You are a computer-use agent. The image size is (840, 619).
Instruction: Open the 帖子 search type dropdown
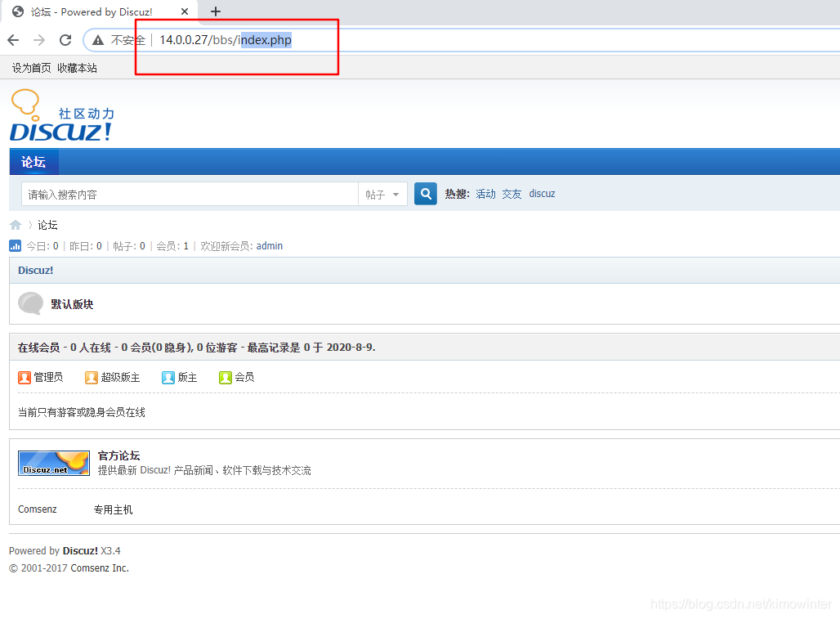click(x=382, y=194)
